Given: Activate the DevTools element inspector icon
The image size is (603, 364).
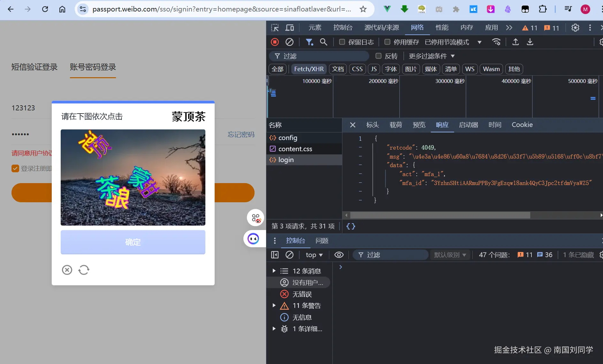Looking at the screenshot, I should 275,28.
